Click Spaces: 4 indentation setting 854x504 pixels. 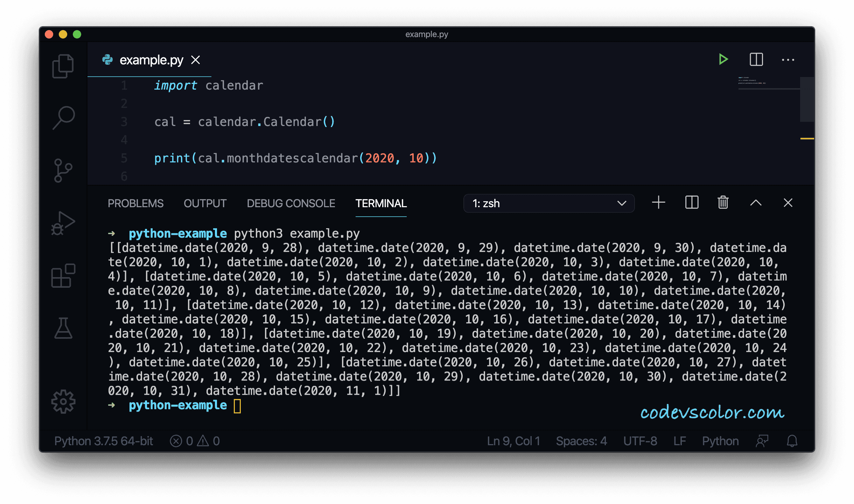coord(581,441)
